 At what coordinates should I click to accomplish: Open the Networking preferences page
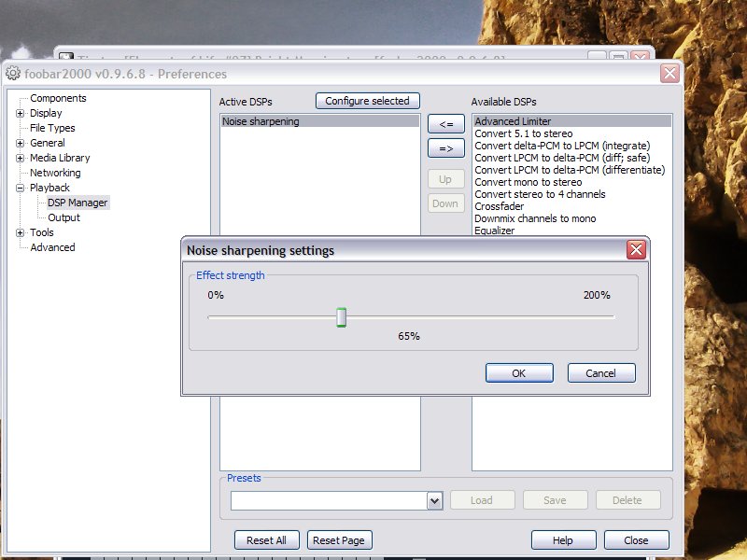point(55,173)
